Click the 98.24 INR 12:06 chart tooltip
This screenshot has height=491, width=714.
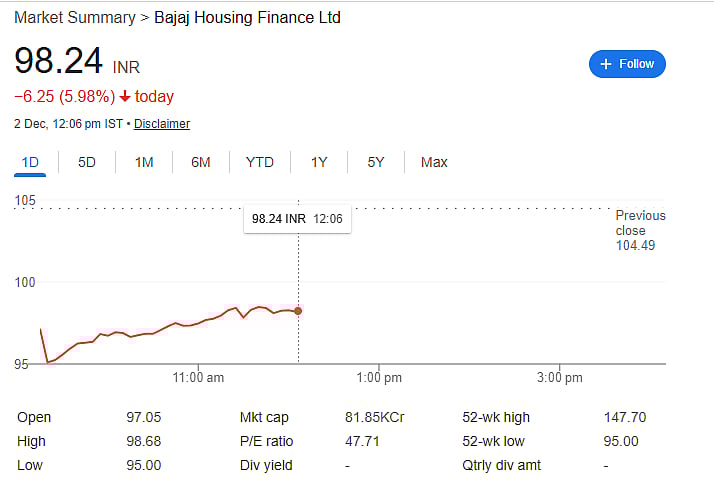[297, 218]
